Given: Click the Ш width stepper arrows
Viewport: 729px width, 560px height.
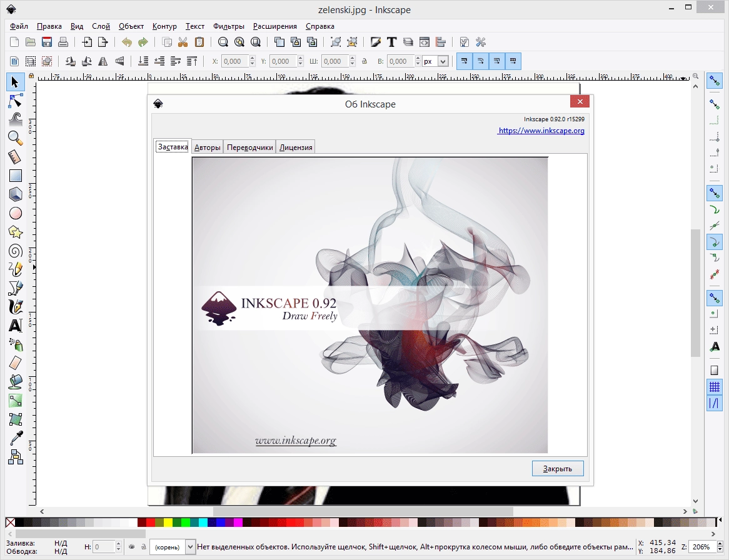Looking at the screenshot, I should [353, 61].
